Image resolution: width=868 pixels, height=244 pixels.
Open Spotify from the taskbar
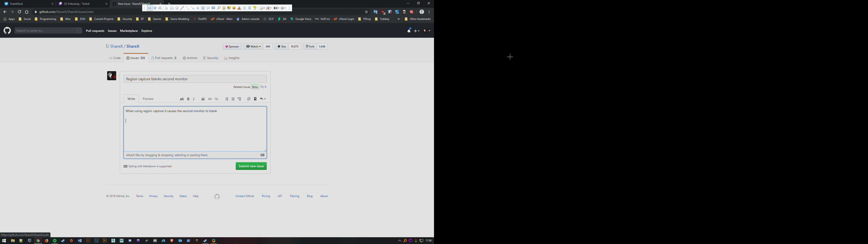pyautogui.click(x=54, y=241)
